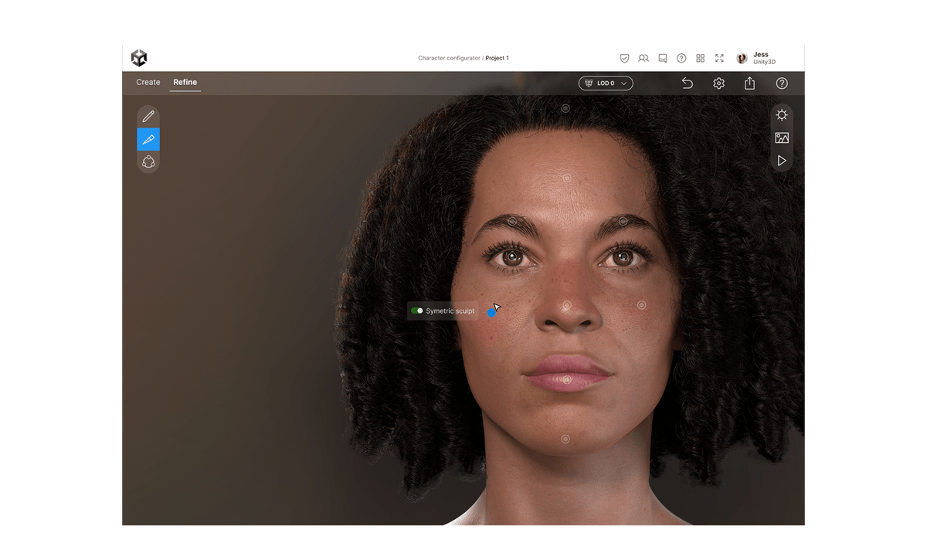Adjust scene lighting via the sun icon
This screenshot has width=927, height=560.
(x=782, y=114)
